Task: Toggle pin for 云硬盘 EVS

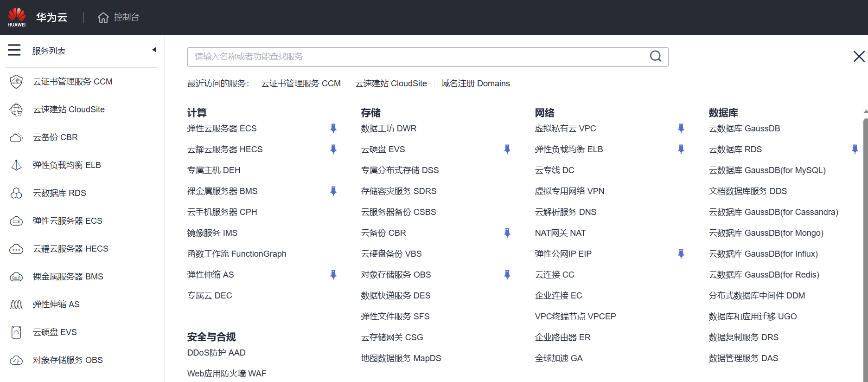Action: coord(507,149)
